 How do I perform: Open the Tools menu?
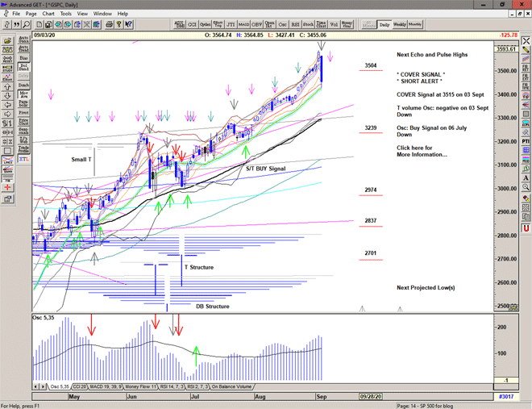pos(66,14)
